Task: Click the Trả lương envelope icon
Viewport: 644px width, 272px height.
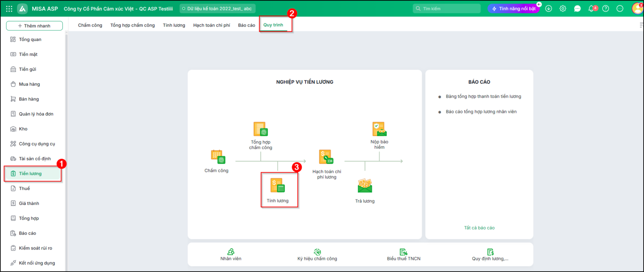Action: pos(365,186)
